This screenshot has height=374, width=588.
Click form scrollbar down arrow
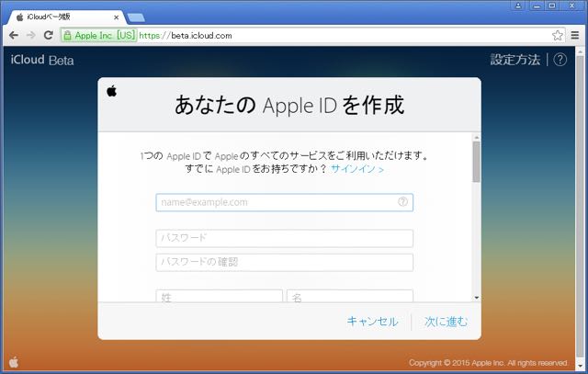pos(477,298)
